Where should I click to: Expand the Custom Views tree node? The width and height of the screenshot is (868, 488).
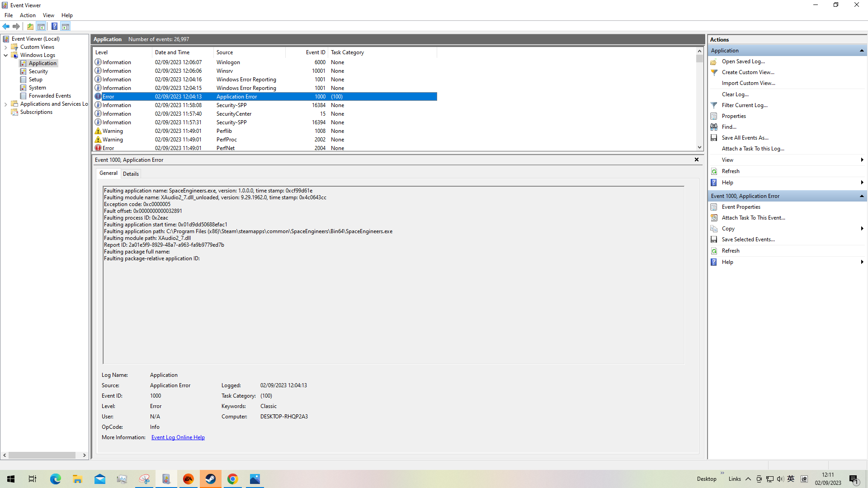click(x=5, y=47)
